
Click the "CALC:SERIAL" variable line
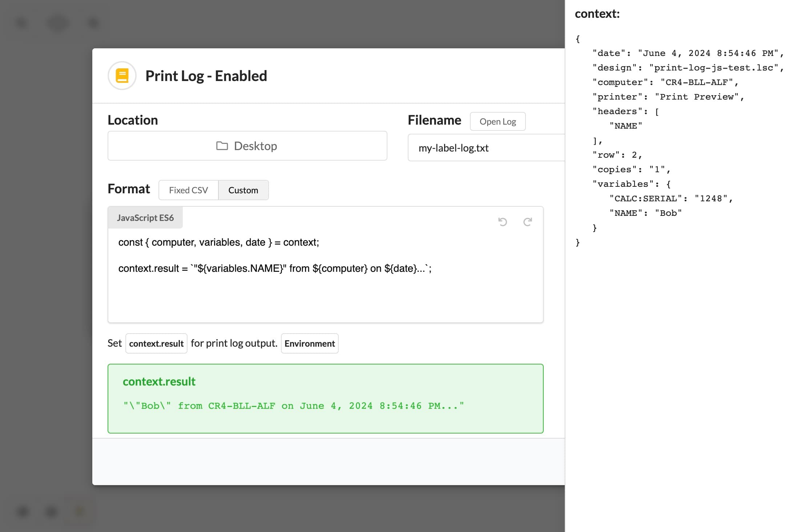(671, 199)
